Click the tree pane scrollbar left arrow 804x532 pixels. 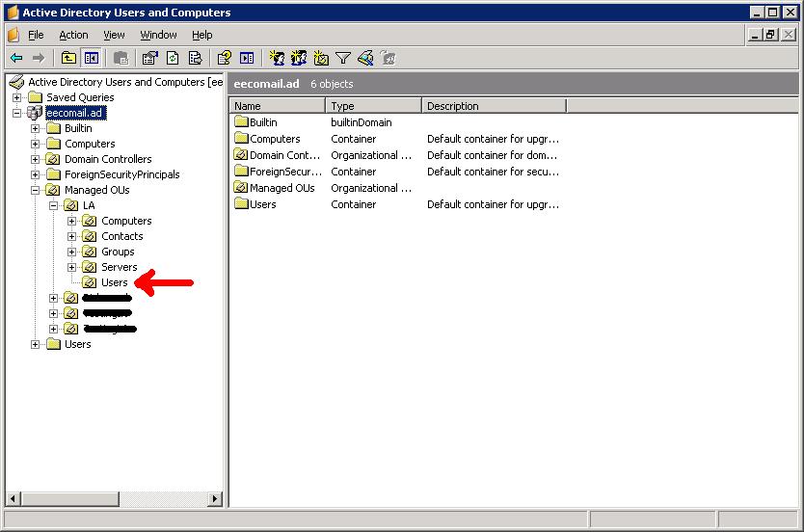coord(13,498)
